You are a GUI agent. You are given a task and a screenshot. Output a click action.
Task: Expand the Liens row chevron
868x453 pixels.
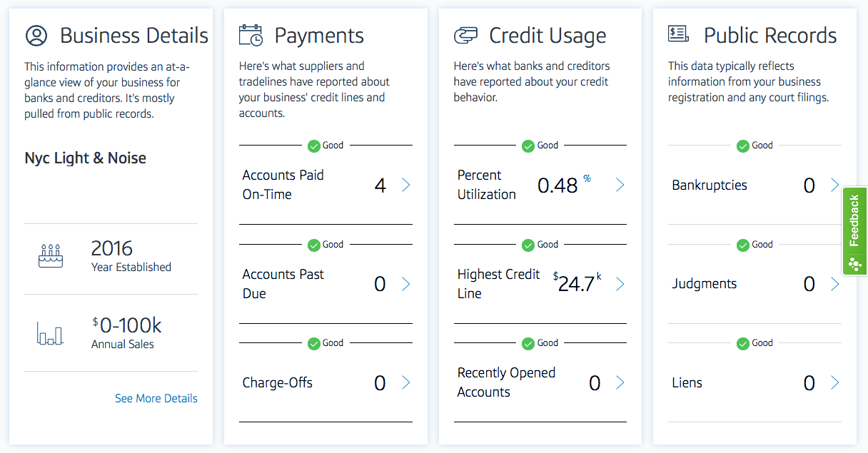tap(834, 382)
